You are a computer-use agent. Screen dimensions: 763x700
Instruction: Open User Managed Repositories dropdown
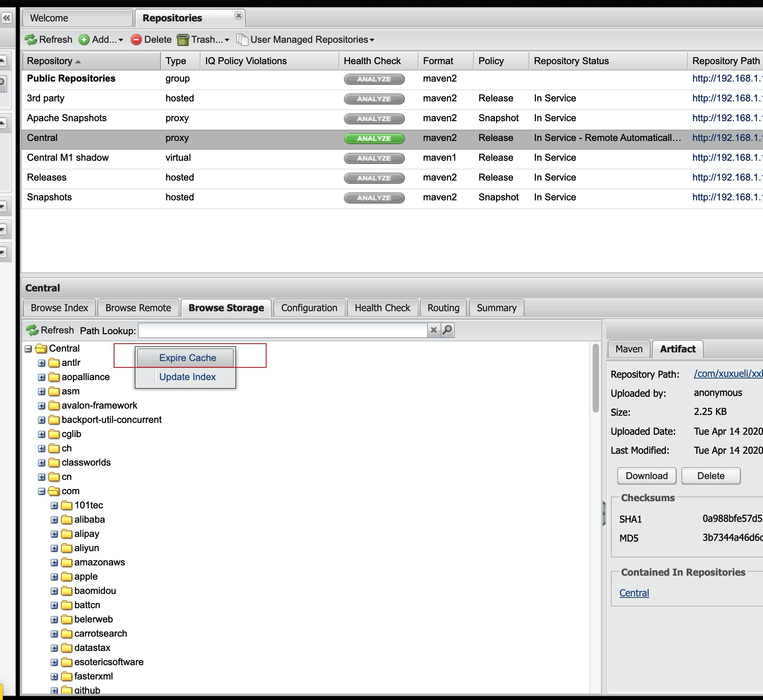point(309,40)
